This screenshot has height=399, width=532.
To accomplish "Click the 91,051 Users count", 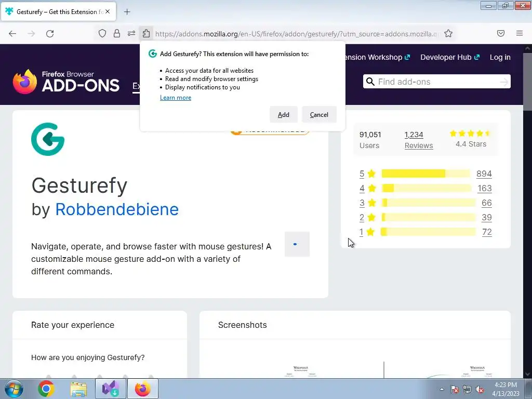I will click(370, 140).
